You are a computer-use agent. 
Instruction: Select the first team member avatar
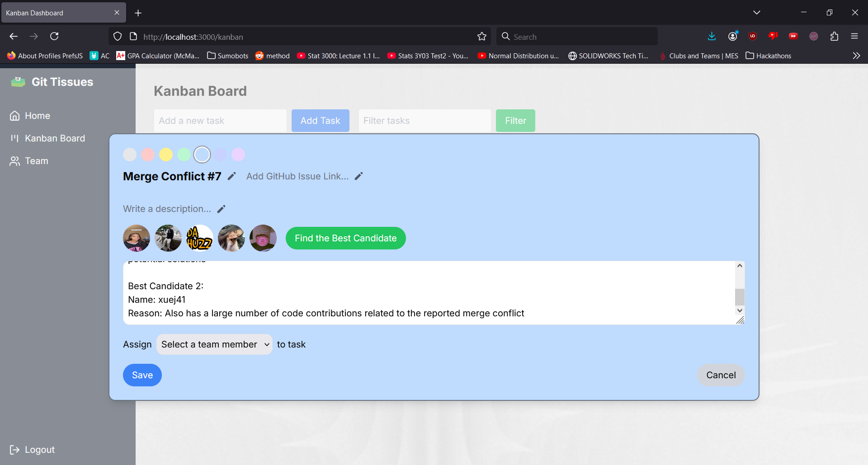pos(137,238)
